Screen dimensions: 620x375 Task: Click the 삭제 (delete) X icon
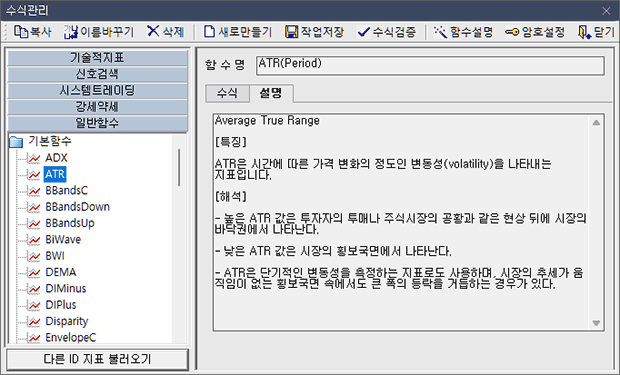click(x=153, y=31)
